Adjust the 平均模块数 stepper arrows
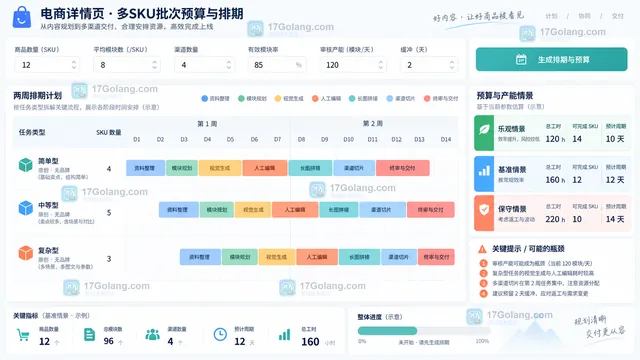Image resolution: width=640 pixels, height=360 pixels. 154,65
